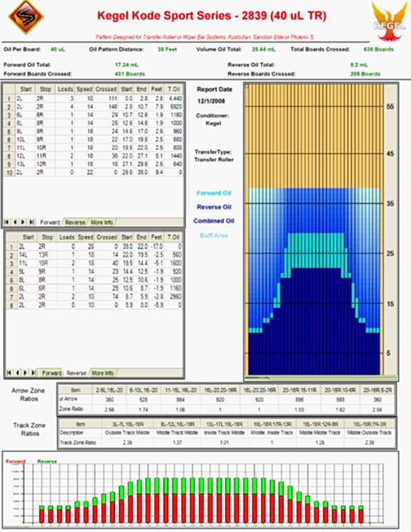Select row 10 header in upper load table

click(9, 173)
